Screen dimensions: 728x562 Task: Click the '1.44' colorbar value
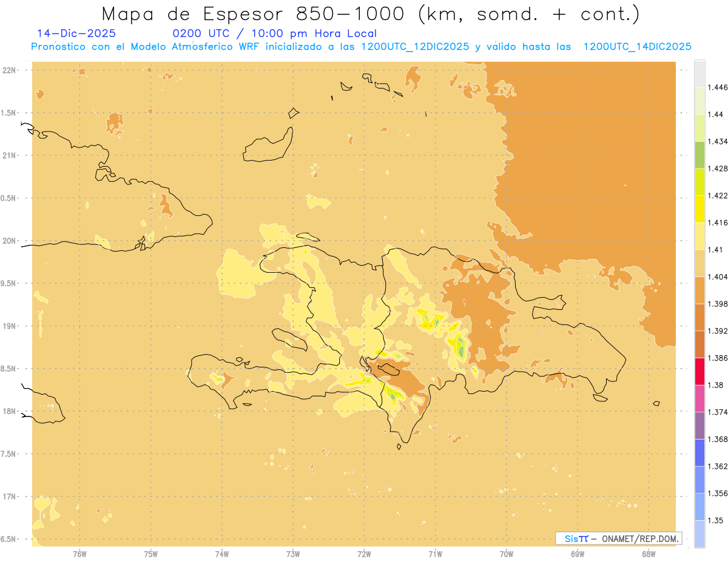(716, 115)
